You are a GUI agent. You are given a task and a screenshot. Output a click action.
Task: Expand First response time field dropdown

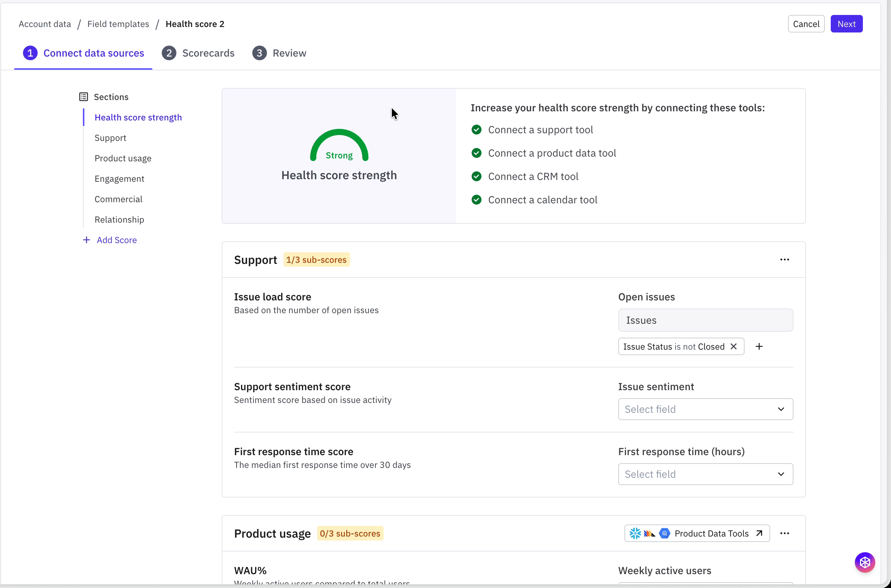(705, 474)
